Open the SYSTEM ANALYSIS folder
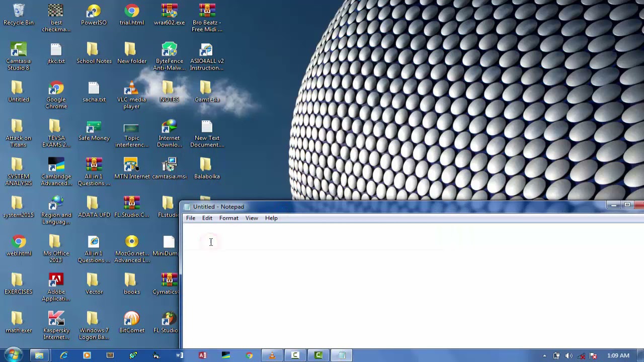Screen dimensions: 644x362 point(19,172)
